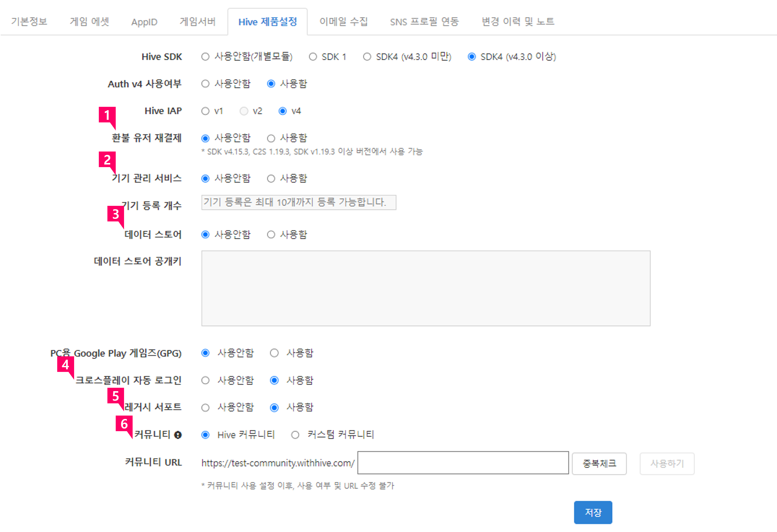
Task: Disable 레거시 서포트 with 사용안함
Action: pyautogui.click(x=205, y=408)
